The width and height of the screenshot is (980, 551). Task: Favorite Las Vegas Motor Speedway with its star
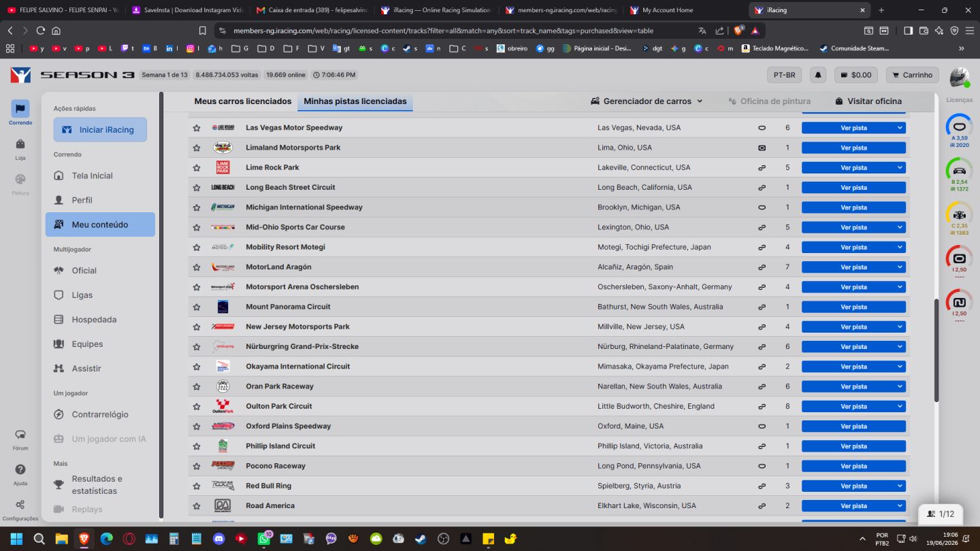pyautogui.click(x=197, y=128)
